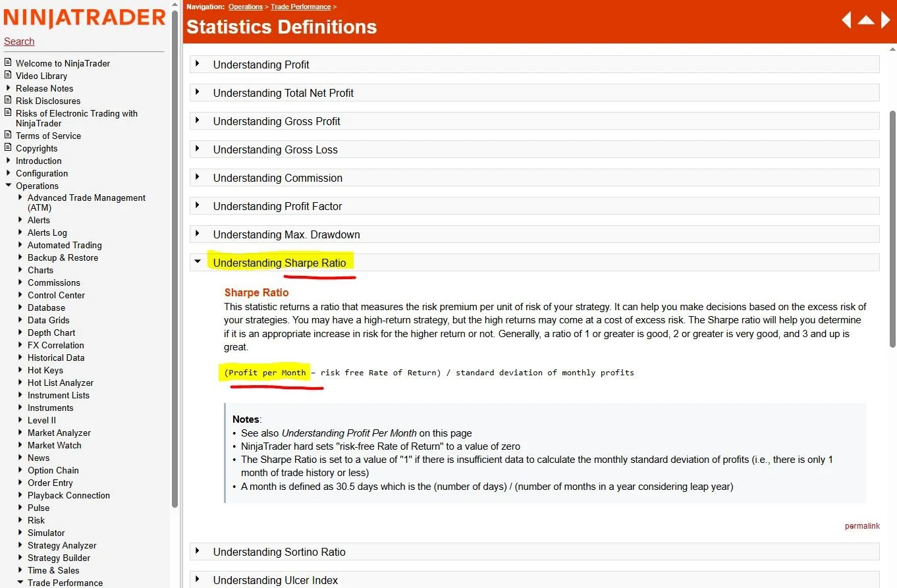This screenshot has width=897, height=588.
Task: Click page icon beside Welcome to NinjaTrader
Action: pos(8,63)
